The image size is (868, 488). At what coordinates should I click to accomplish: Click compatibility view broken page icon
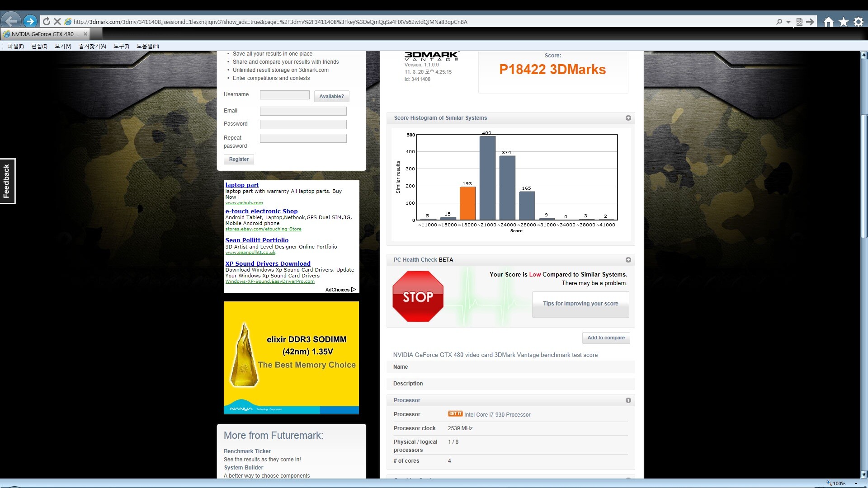[x=799, y=22]
